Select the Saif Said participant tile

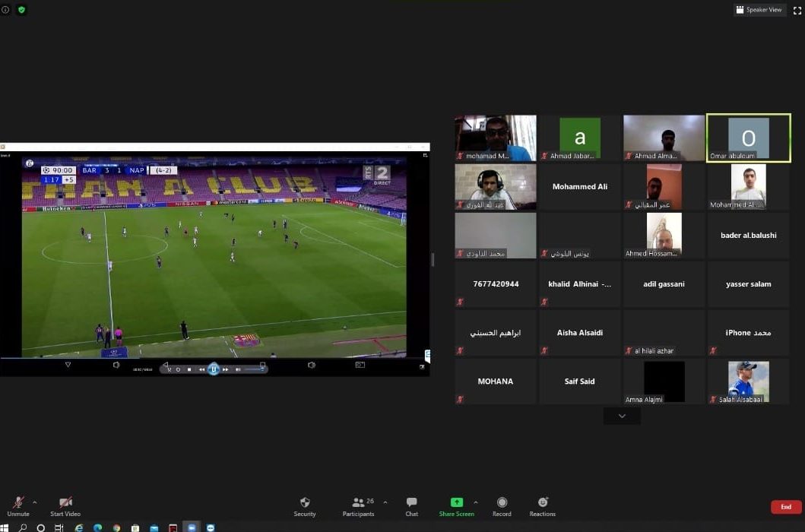click(580, 382)
